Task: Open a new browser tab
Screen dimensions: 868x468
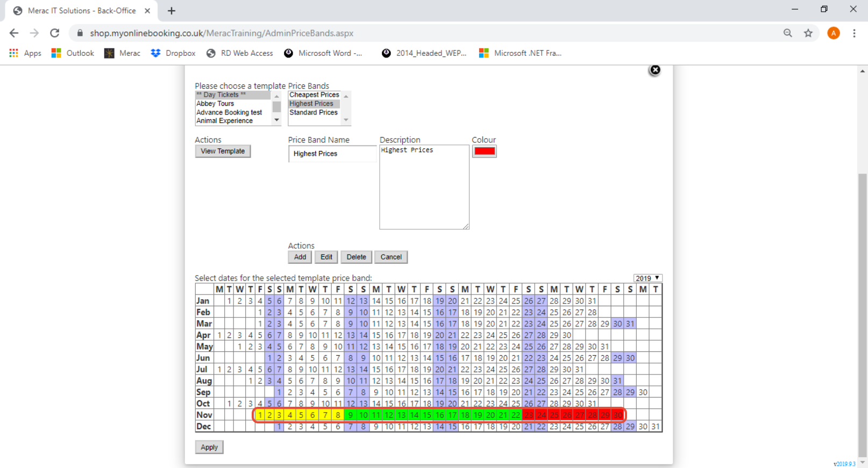Action: pyautogui.click(x=172, y=11)
